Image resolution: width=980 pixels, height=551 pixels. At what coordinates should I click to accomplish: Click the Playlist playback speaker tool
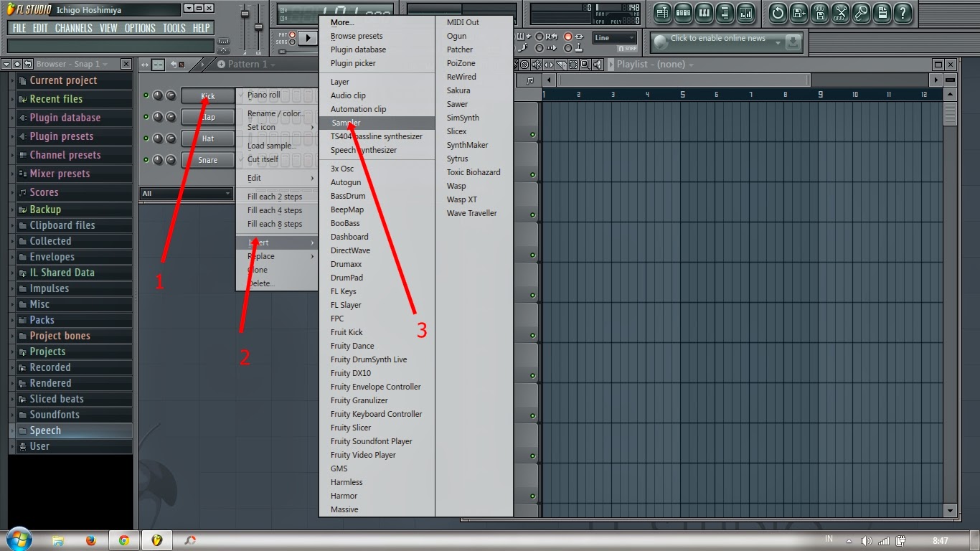(x=597, y=65)
